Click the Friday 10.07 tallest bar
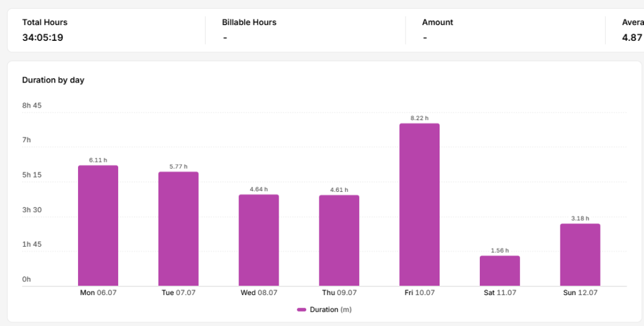Viewport: 644px width, 326px height. [x=419, y=205]
